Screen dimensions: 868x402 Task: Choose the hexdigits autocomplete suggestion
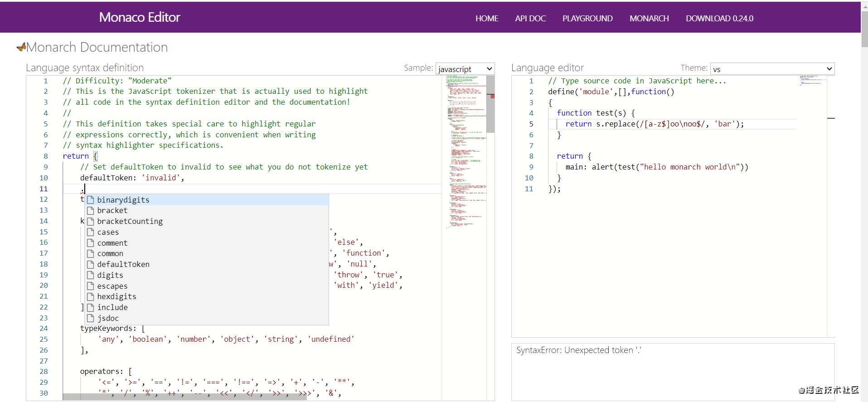point(116,296)
